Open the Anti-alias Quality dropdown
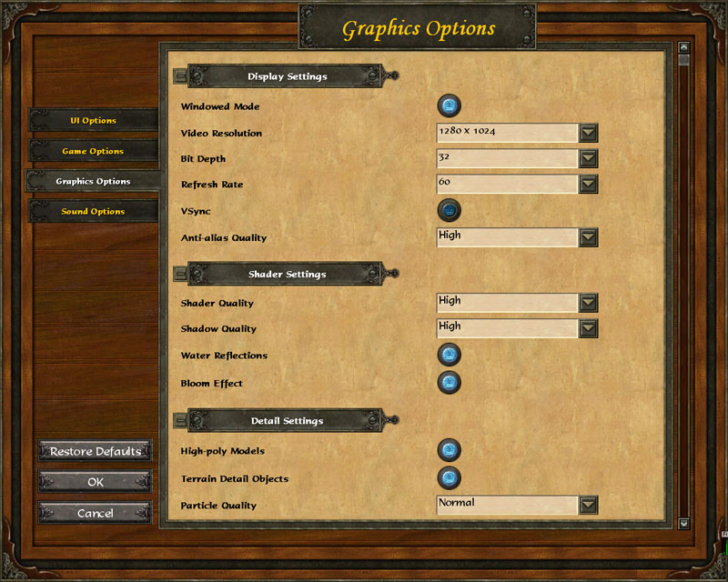 click(589, 237)
